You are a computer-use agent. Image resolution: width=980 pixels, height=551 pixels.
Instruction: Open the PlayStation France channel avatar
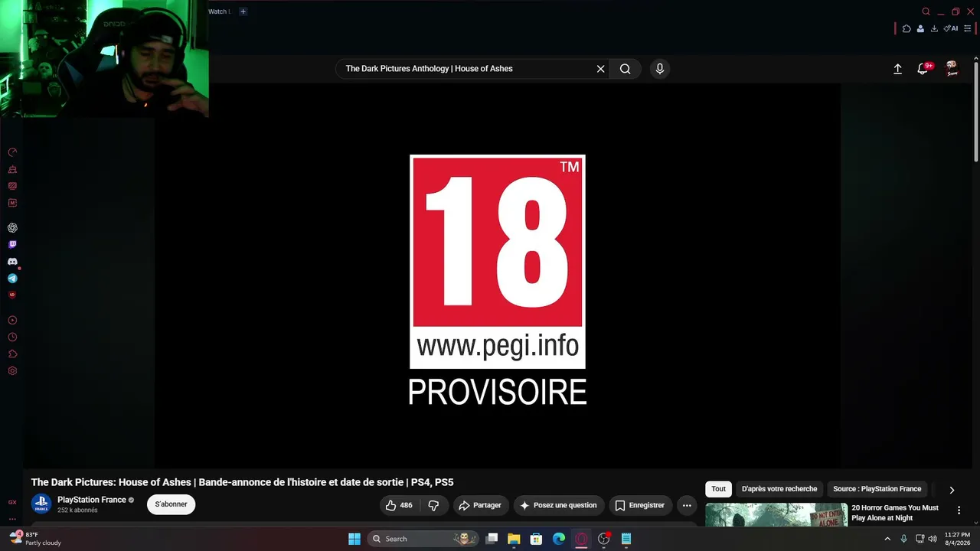(41, 504)
